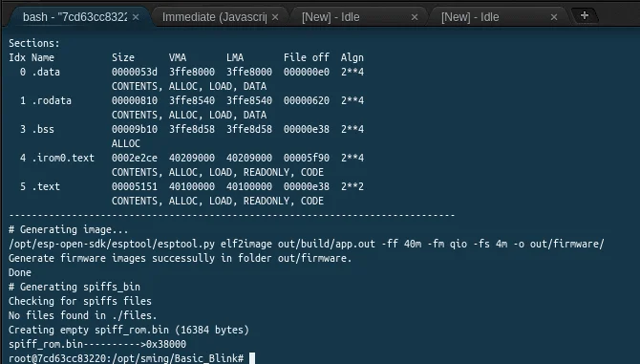The image size is (640, 364).
Task: Click the File off value '00005f90'
Action: (306, 158)
